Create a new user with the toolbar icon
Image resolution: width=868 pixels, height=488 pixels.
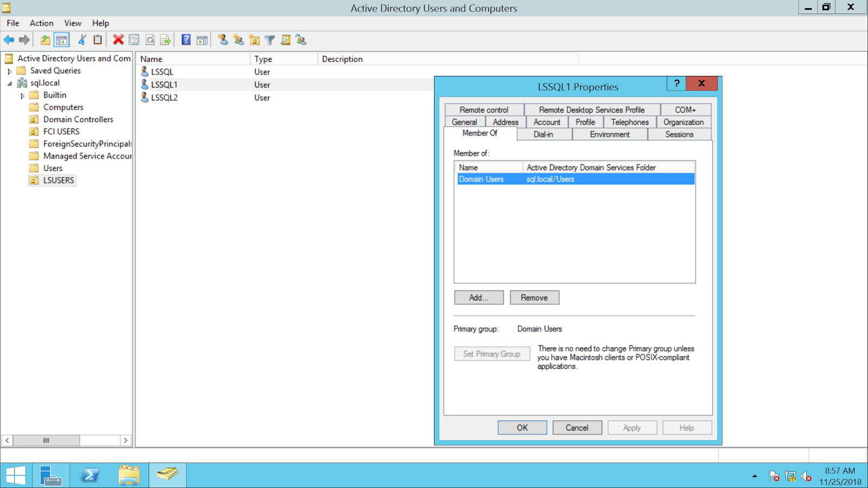pos(222,40)
